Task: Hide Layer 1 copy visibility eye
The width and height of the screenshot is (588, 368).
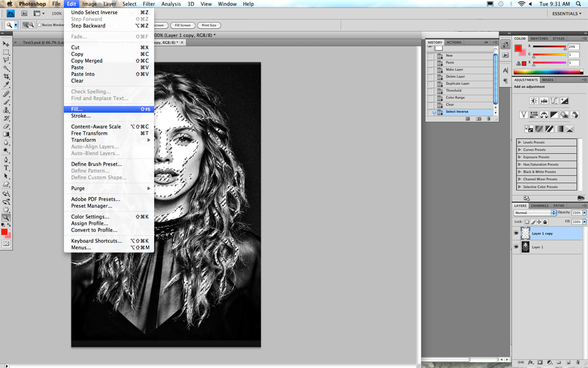Action: click(x=516, y=233)
